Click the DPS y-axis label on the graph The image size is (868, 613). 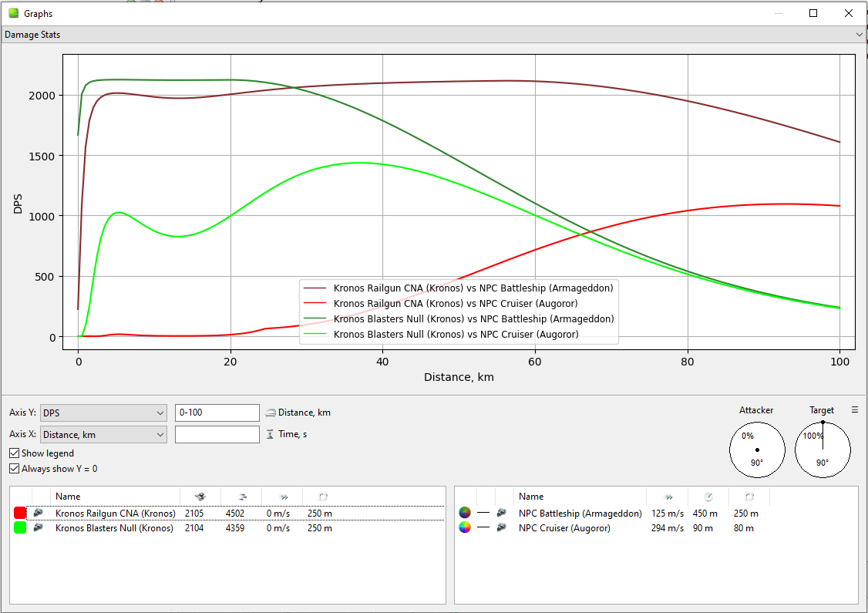pyautogui.click(x=18, y=204)
